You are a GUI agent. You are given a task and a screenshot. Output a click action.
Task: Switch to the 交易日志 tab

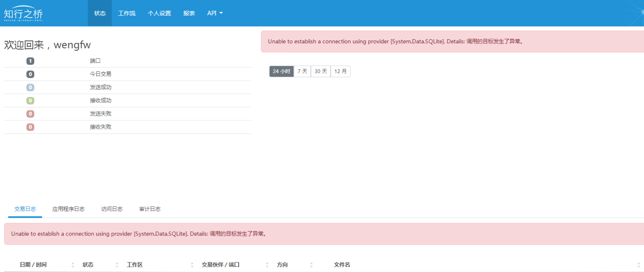coord(25,209)
